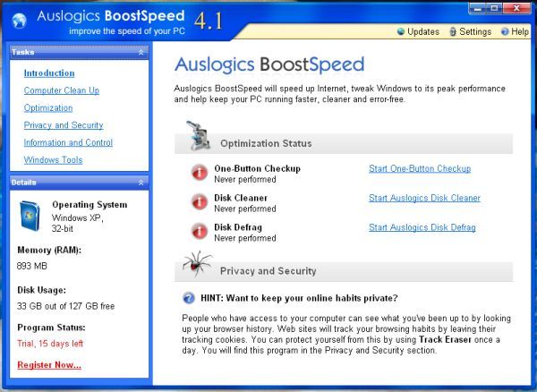Click the spider Privacy and Security icon
This screenshot has height=392, width=537.
coord(197,264)
